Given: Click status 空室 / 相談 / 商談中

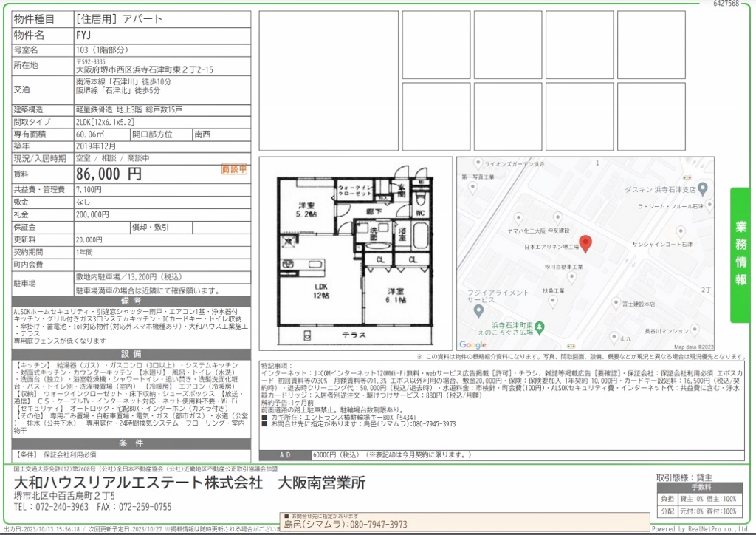Looking at the screenshot, I should 112,158.
